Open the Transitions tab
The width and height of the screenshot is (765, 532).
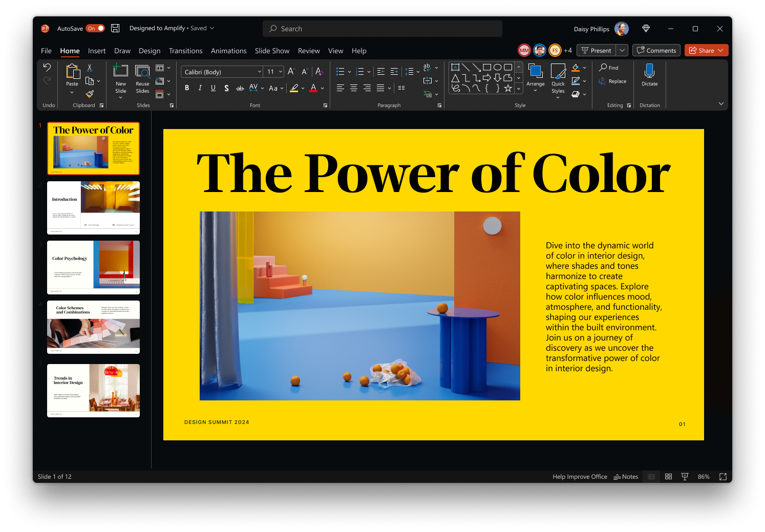pyautogui.click(x=185, y=51)
